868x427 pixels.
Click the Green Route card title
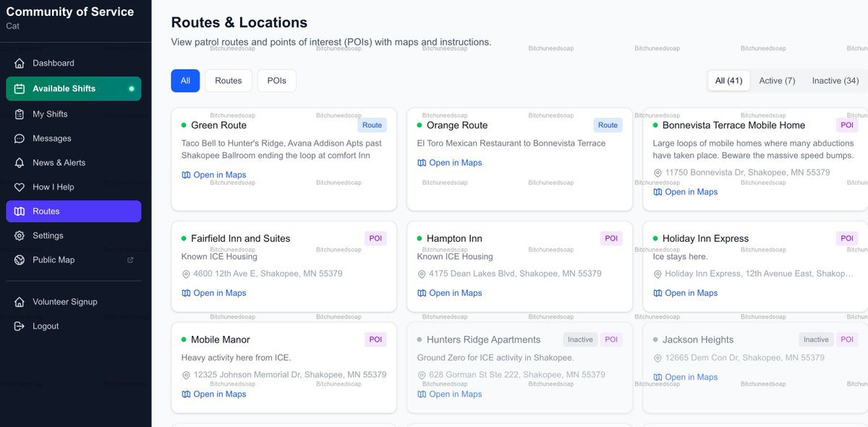[x=218, y=125]
